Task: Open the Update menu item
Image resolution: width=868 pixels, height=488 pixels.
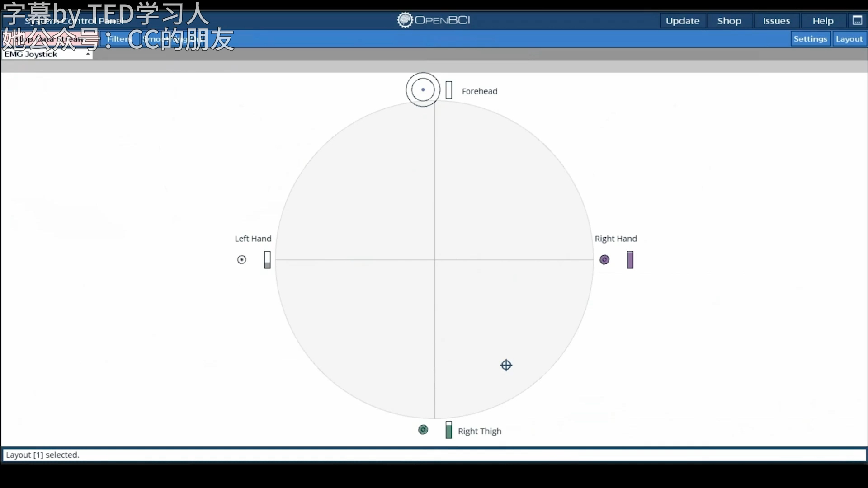Action: click(x=683, y=21)
